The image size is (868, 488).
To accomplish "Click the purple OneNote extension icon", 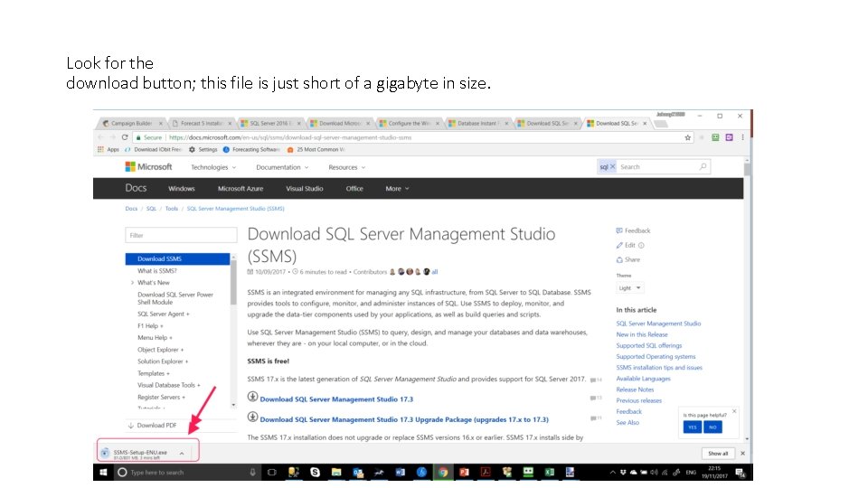I will [729, 137].
